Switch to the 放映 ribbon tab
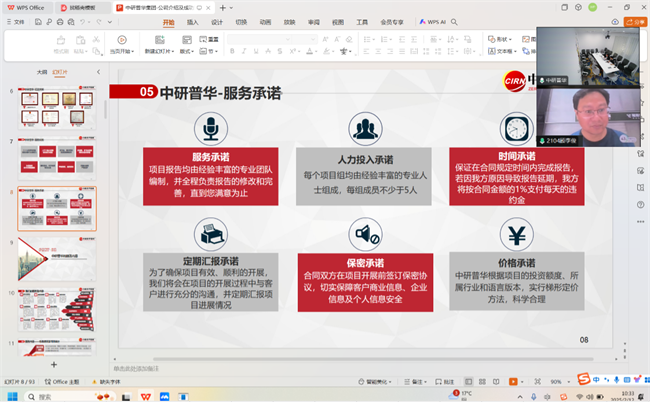 [x=289, y=22]
